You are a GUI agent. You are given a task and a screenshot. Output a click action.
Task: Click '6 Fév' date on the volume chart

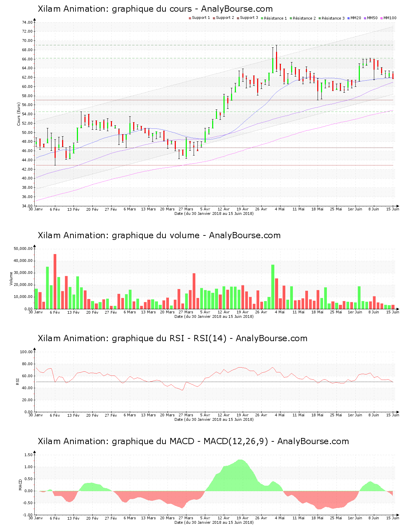[x=55, y=312]
